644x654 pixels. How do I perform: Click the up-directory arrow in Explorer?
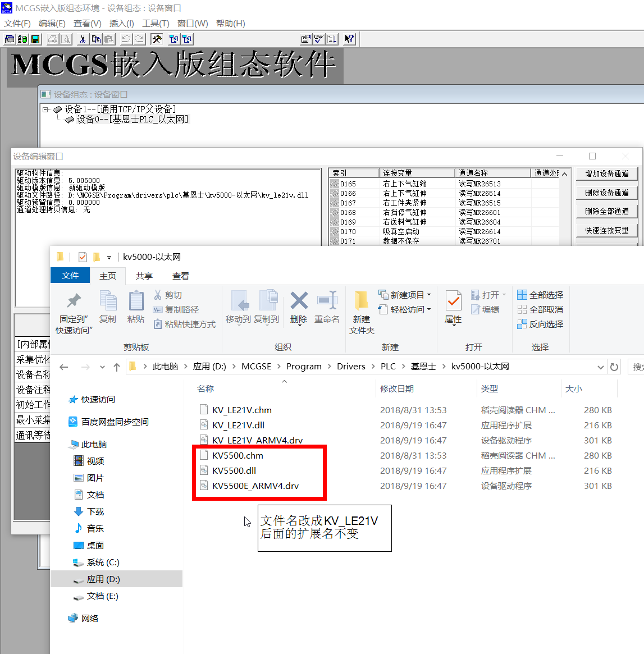(x=117, y=367)
